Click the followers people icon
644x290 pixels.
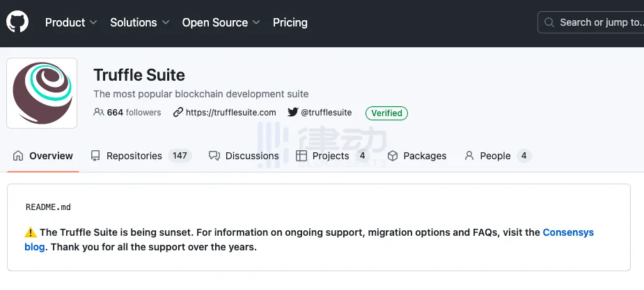point(99,112)
